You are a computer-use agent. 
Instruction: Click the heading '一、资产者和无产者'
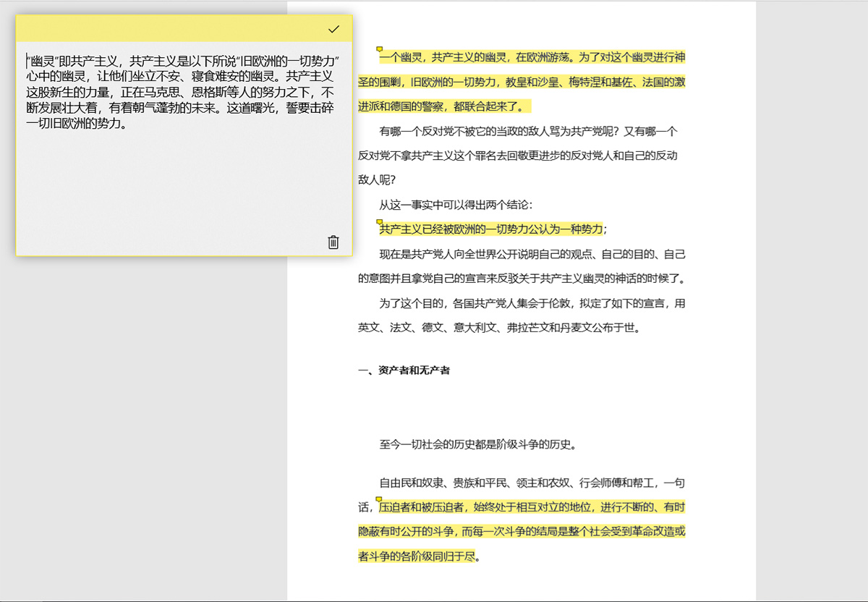click(x=404, y=370)
